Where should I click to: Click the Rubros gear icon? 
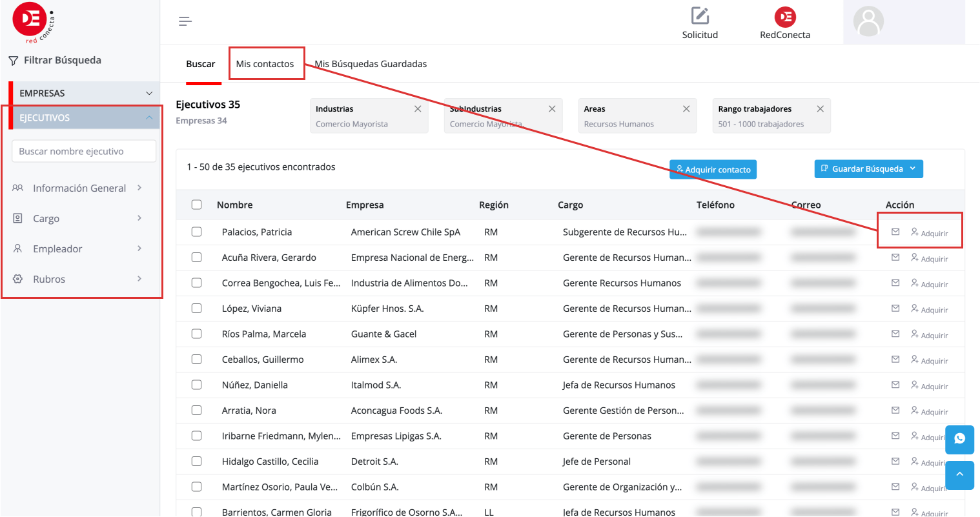[17, 279]
